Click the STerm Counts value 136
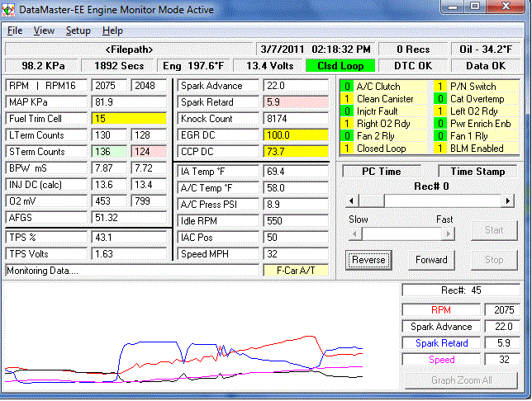The image size is (532, 401). click(109, 152)
